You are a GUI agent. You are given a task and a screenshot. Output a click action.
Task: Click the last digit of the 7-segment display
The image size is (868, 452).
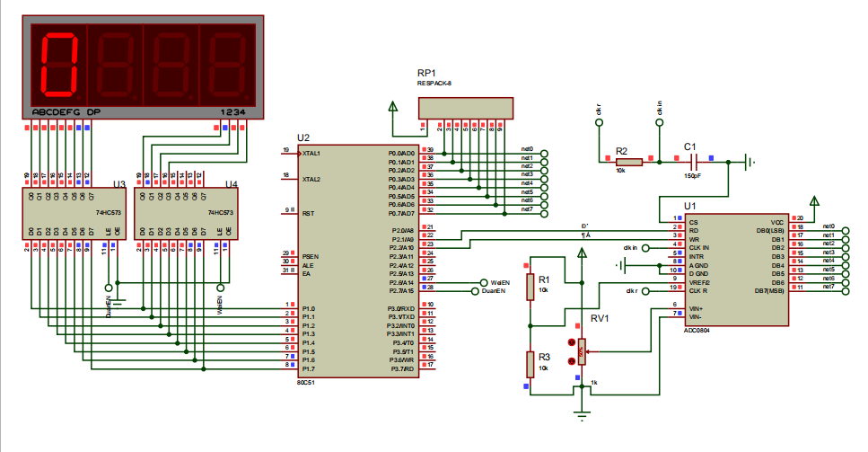(x=225, y=65)
